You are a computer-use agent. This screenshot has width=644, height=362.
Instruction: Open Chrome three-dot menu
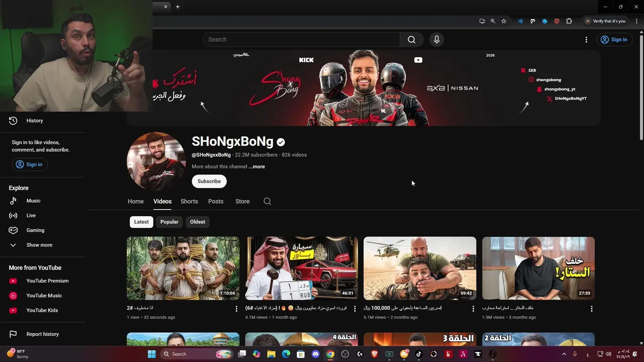click(636, 21)
